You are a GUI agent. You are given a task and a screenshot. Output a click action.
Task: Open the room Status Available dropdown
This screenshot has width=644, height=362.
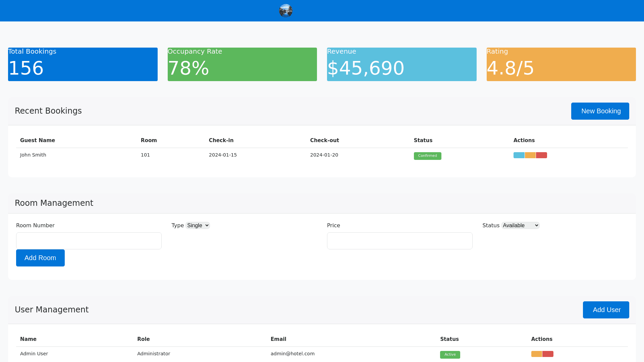click(520, 226)
